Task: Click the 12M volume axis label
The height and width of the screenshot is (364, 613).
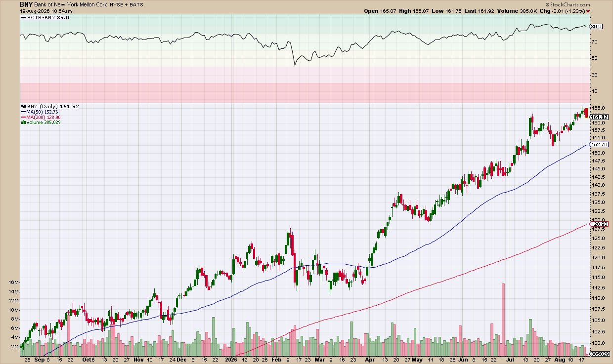Action: coord(14,301)
